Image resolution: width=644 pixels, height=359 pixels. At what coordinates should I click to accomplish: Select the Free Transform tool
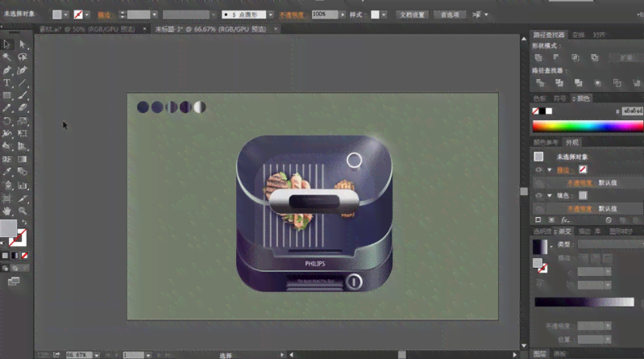pos(23,134)
